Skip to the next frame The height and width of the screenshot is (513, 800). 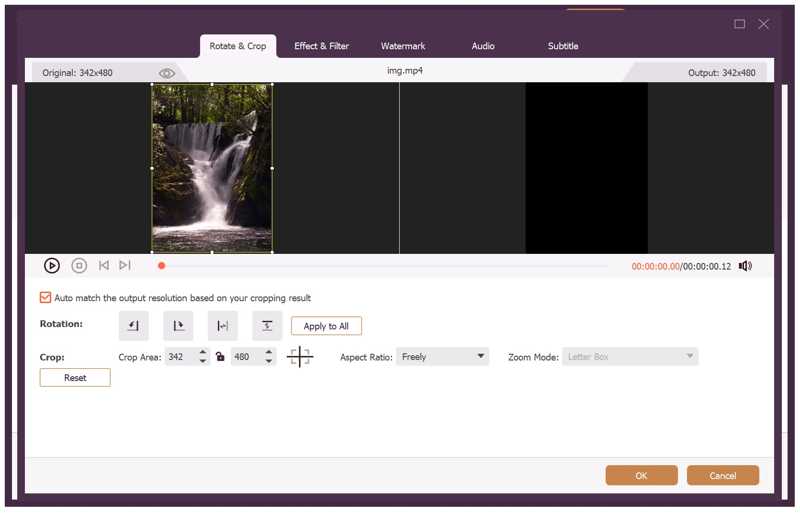coord(125,266)
